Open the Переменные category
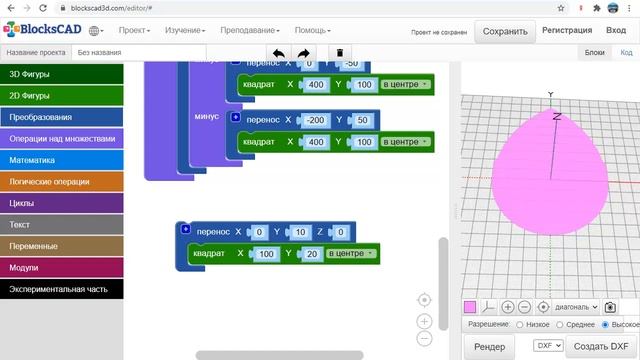 point(62,246)
